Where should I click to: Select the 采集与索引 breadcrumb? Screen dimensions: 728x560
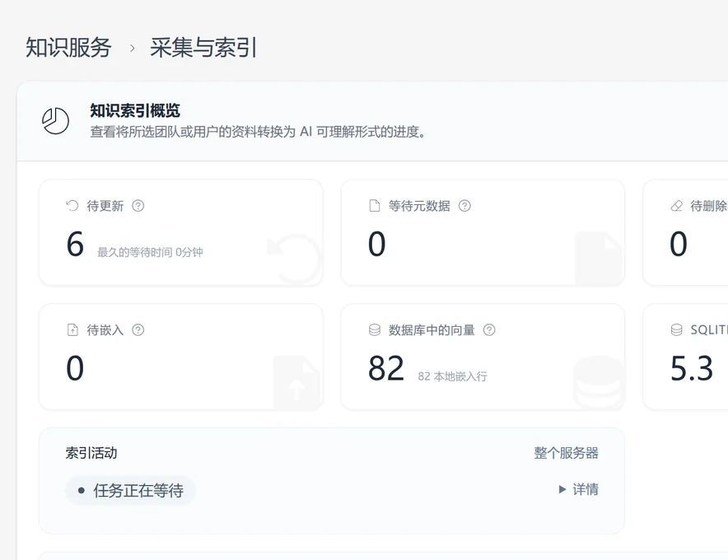click(203, 48)
